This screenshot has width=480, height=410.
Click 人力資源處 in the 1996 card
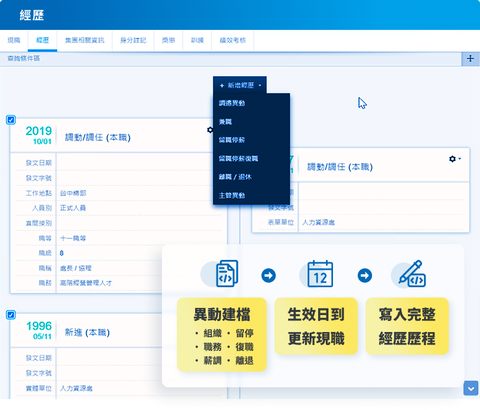pos(76,388)
